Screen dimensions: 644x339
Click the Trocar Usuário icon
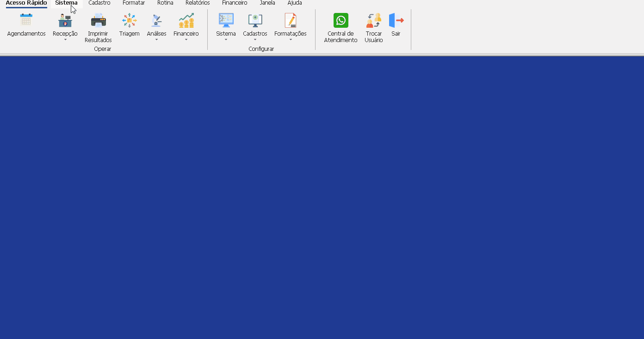(x=373, y=20)
